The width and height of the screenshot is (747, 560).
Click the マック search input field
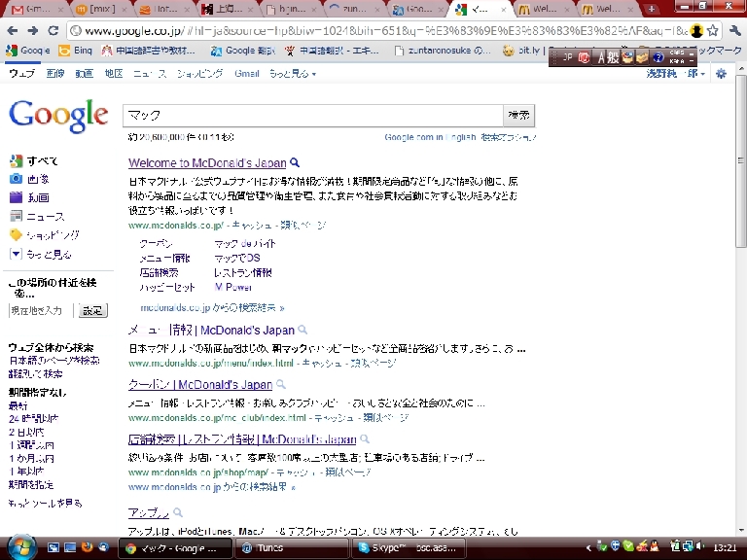(313, 116)
